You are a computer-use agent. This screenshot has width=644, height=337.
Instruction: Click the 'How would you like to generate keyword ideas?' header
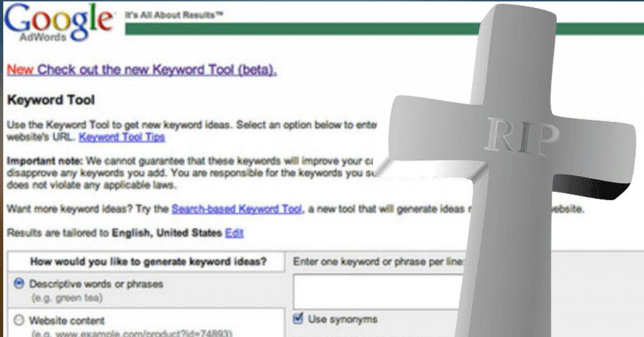[x=148, y=262]
